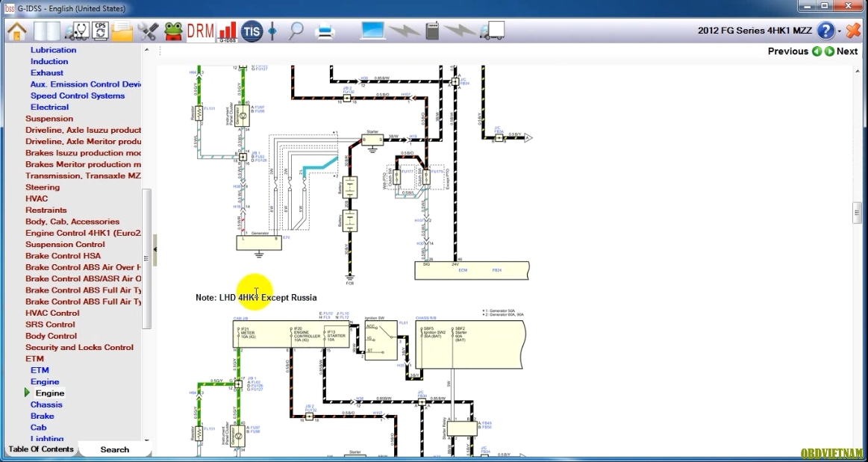Open Transmission, Transaxle MZ section
Screen dimensions: 868x462
tap(83, 175)
